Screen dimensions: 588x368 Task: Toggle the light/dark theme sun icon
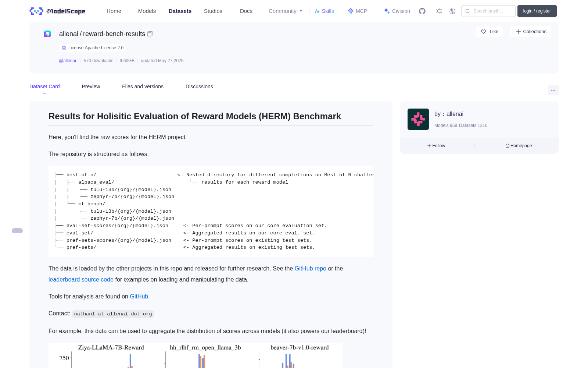point(439,11)
